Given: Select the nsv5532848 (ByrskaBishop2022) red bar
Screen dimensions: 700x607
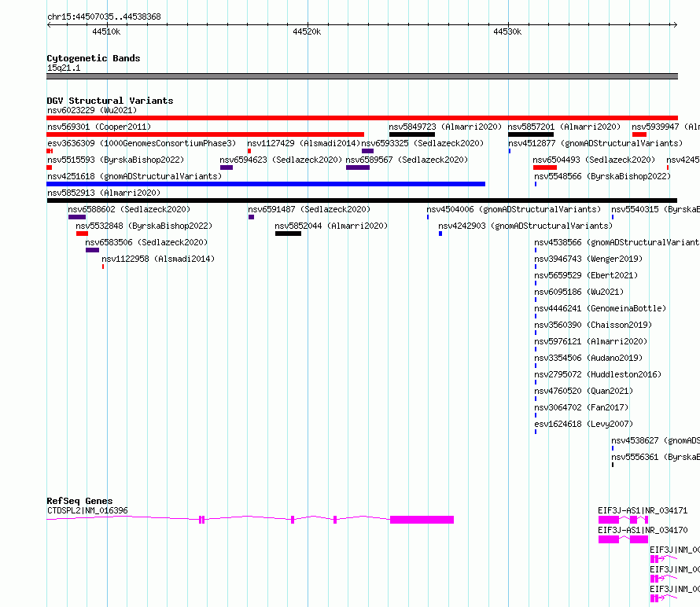Looking at the screenshot, I should click(x=82, y=234).
